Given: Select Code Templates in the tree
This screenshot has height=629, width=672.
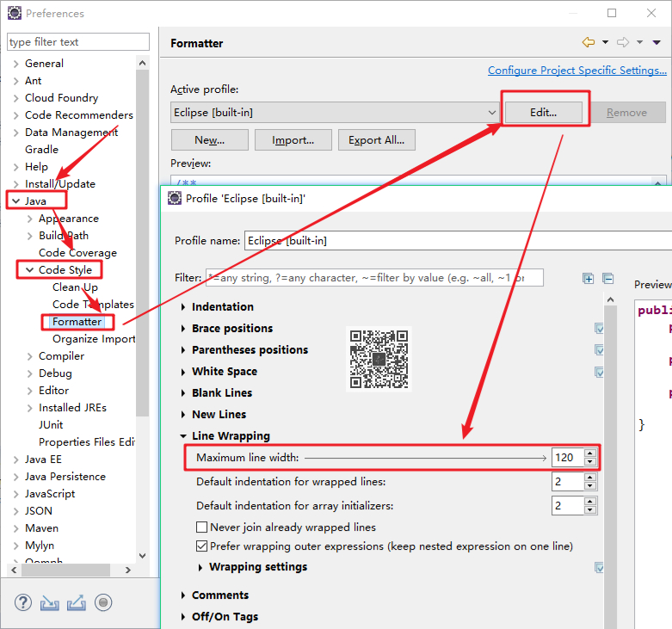Looking at the screenshot, I should 93,305.
